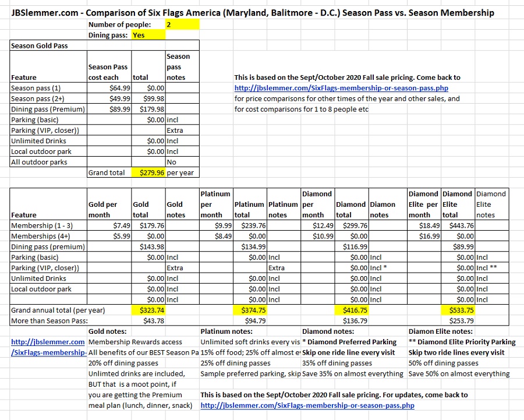The width and height of the screenshot is (524, 420).
Task: Click the Skip one ride line every visit note
Action: 348,352
